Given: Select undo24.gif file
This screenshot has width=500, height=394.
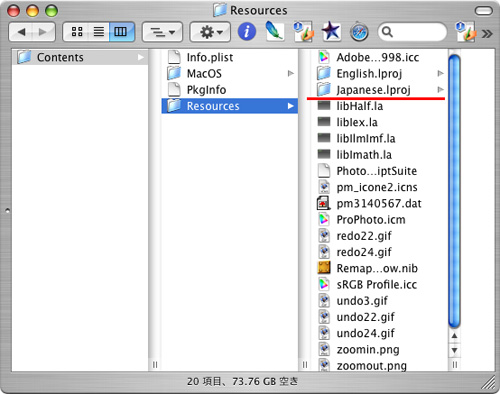Looking at the screenshot, I should point(380,333).
